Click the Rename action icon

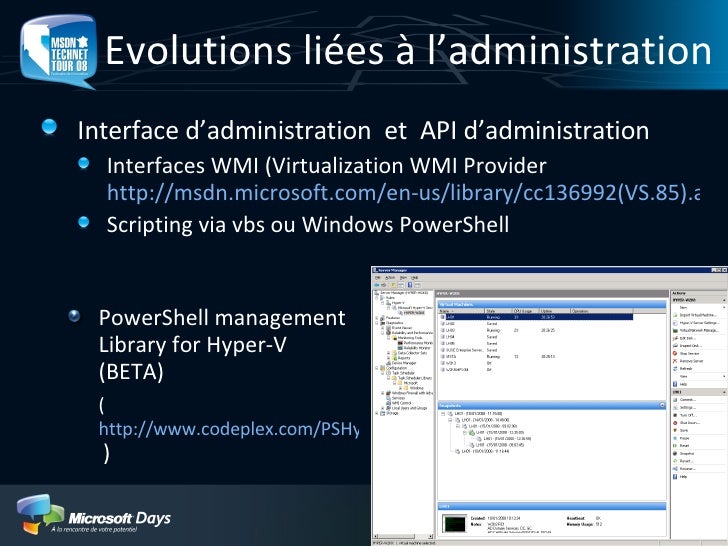pyautogui.click(x=675, y=468)
